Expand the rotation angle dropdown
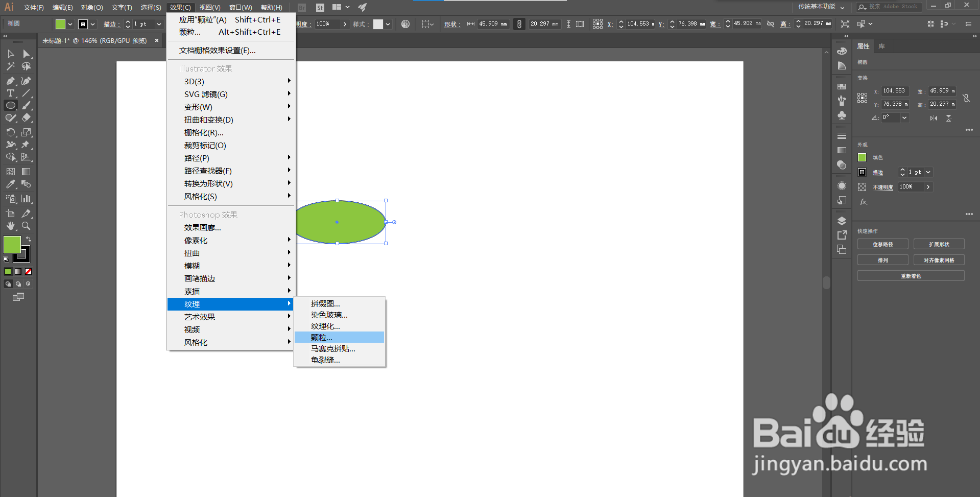 (x=904, y=117)
